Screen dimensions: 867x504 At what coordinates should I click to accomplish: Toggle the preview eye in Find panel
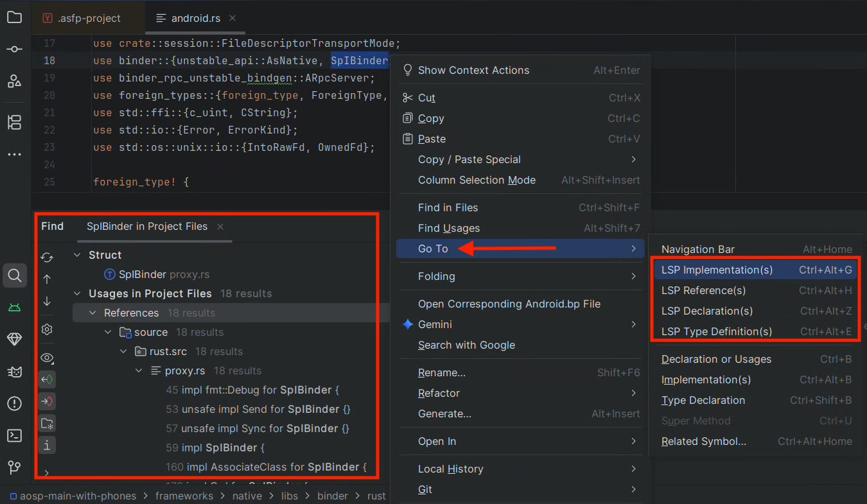[47, 358]
